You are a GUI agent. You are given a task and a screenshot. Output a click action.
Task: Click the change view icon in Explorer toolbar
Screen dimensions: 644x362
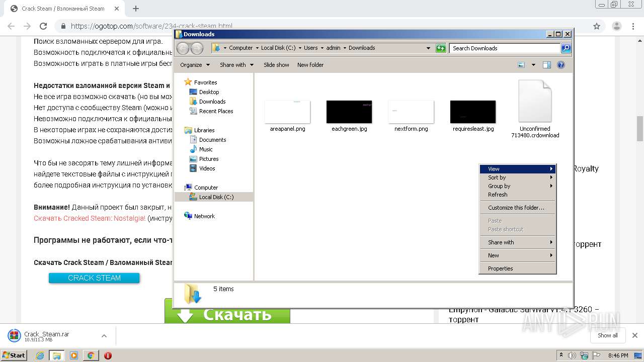coord(521,65)
